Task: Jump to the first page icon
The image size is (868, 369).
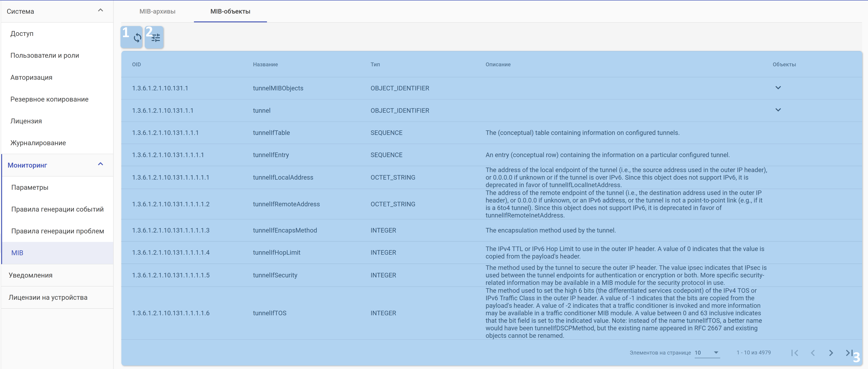Action: pyautogui.click(x=795, y=352)
